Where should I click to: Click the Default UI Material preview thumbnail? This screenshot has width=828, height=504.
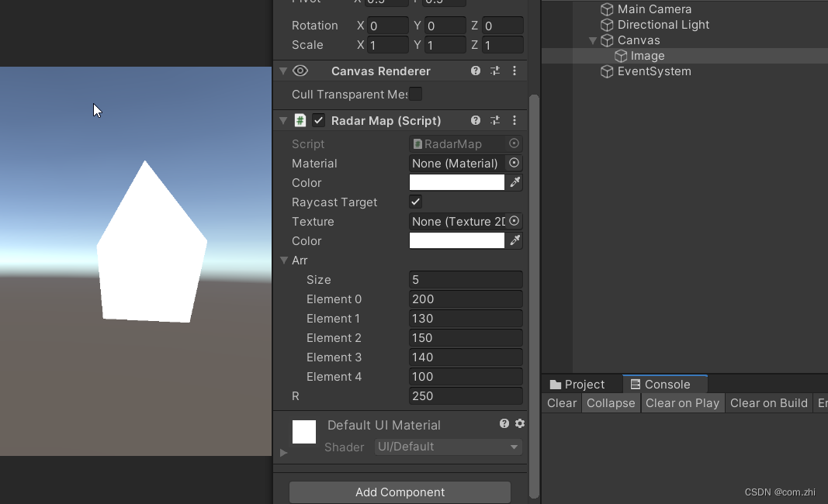pyautogui.click(x=304, y=432)
